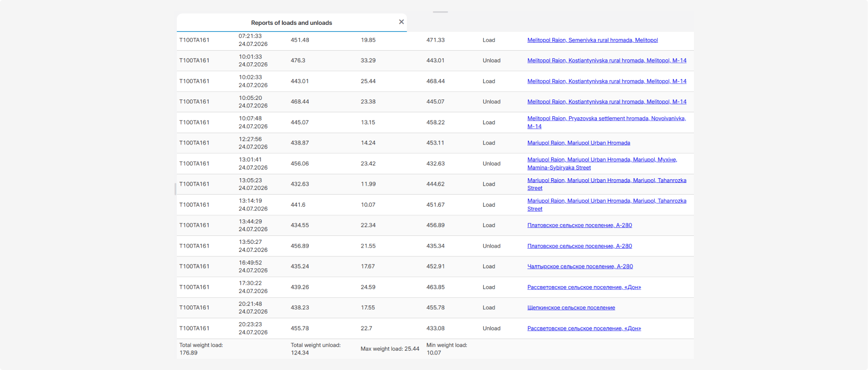Open Щепкинское сельское поселение link
Viewport: 868px width, 370px height.
(x=571, y=308)
